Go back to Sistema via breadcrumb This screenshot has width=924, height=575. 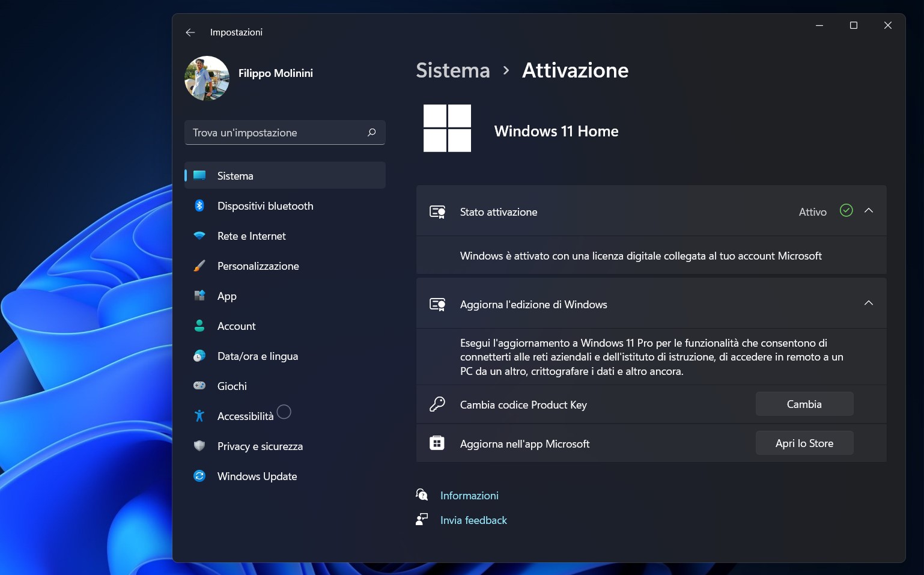453,71
